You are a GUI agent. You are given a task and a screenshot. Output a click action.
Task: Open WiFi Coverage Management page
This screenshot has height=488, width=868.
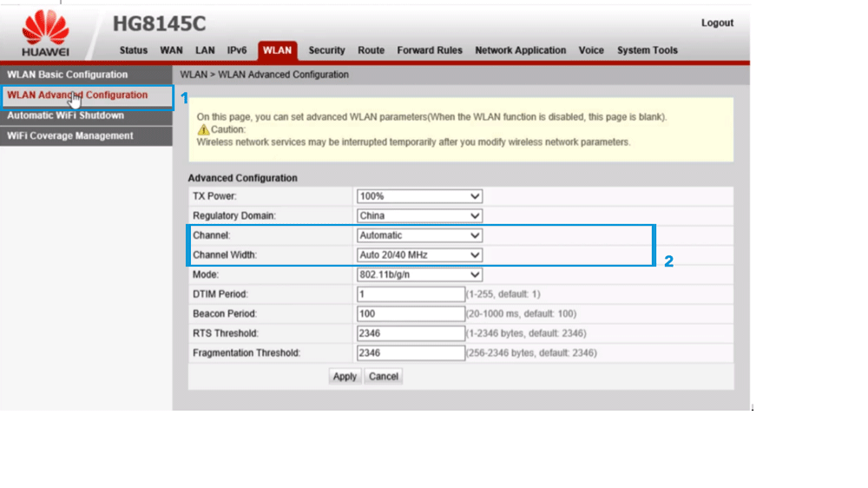click(86, 135)
